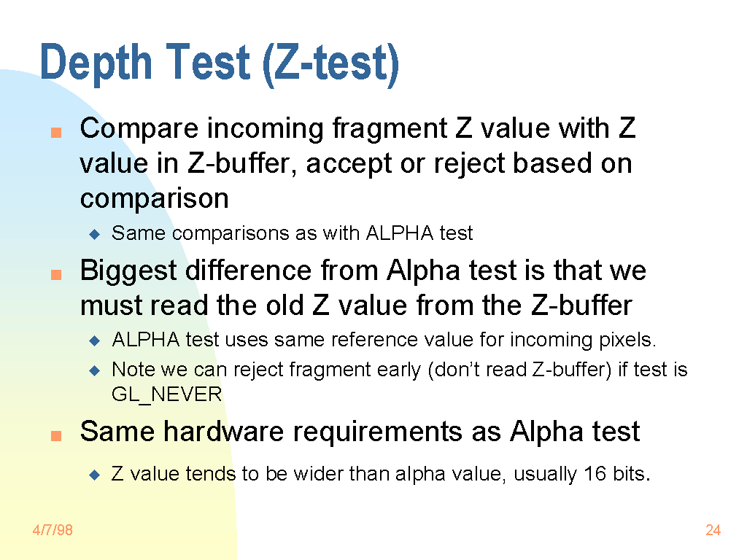This screenshot has width=747, height=560.
Task: Click the slide number 24
Action: [x=713, y=530]
